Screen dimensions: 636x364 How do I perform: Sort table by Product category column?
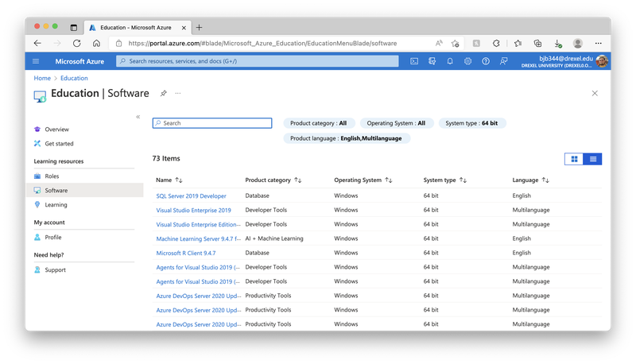click(x=273, y=180)
